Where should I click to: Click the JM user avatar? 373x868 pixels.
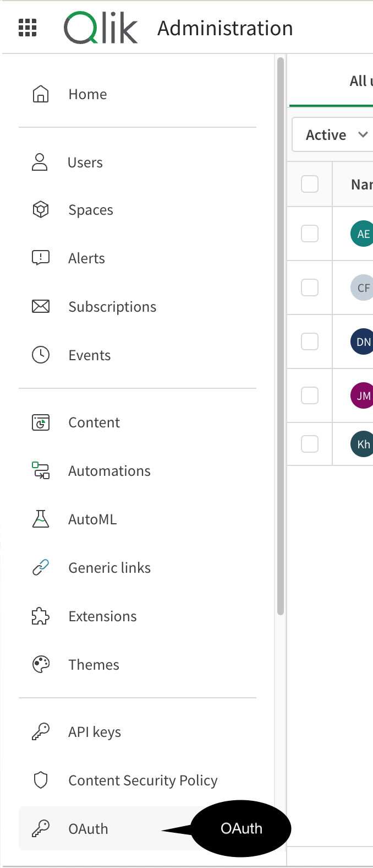[362, 395]
